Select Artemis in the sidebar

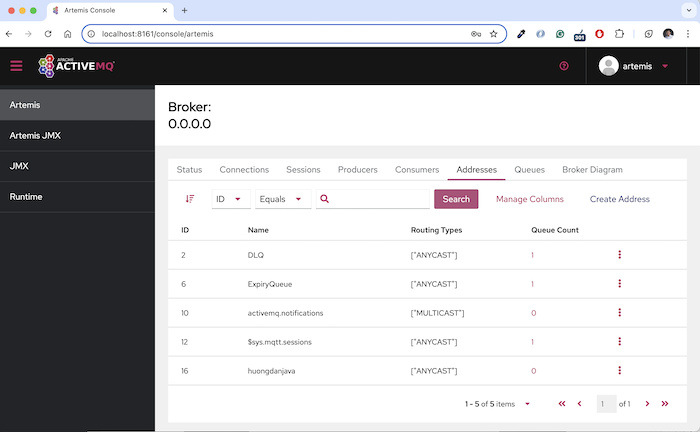(77, 105)
